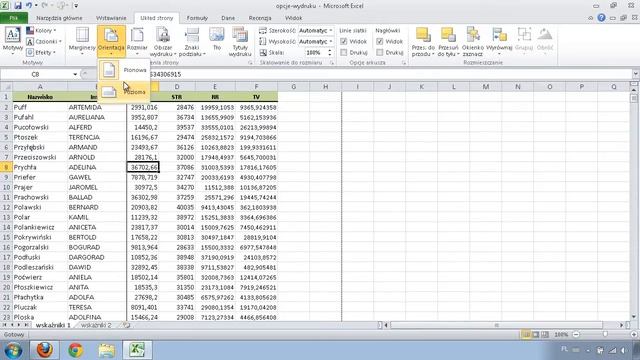This screenshot has height=360, width=640.
Task: Select Pozioma landscape orientation
Action: point(124,92)
